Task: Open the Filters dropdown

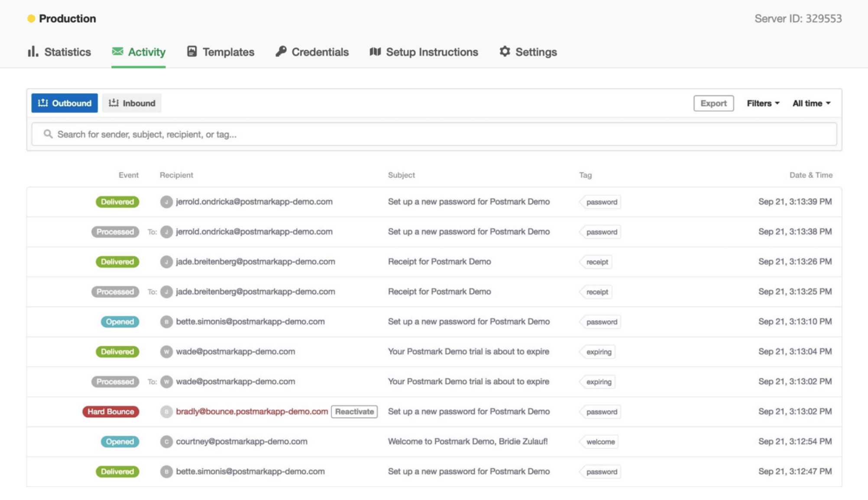Action: click(x=763, y=103)
